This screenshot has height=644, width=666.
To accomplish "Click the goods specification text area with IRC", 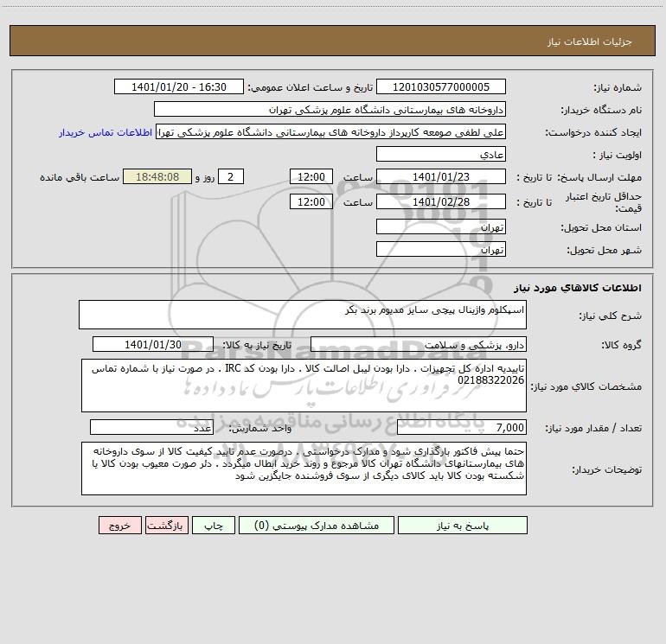I will [x=304, y=386].
